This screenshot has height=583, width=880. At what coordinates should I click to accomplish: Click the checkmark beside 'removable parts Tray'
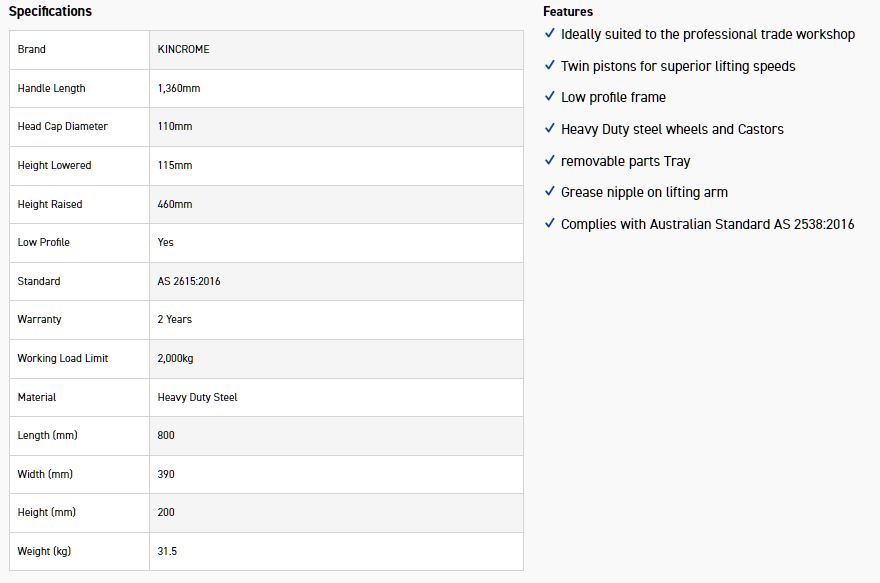(550, 160)
